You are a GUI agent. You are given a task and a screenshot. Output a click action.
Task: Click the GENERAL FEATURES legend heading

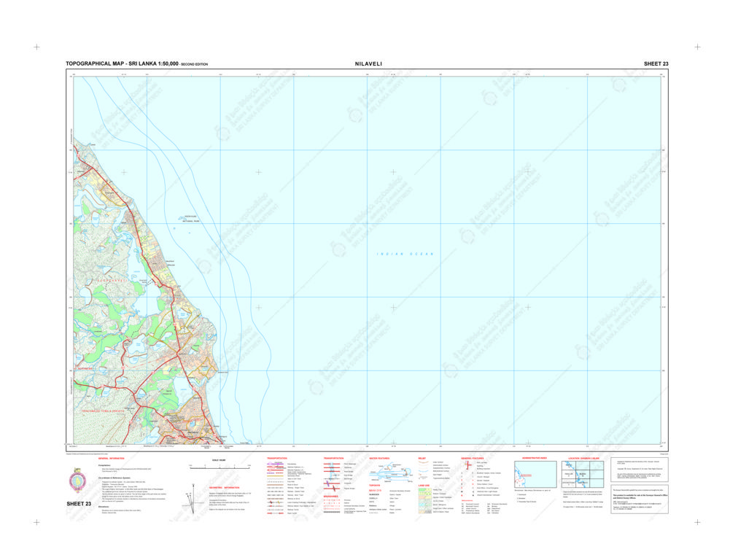pos(473,458)
